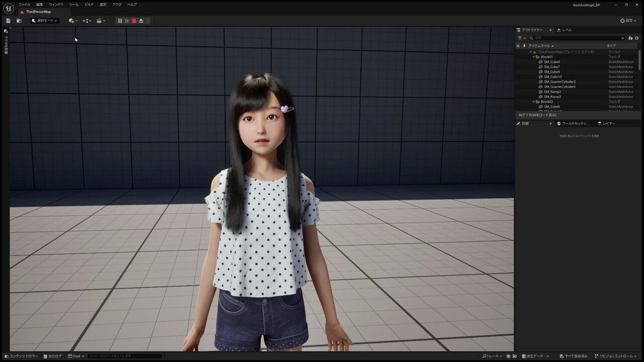
Task: Toggle the visibility eye column header
Action: coord(518,46)
